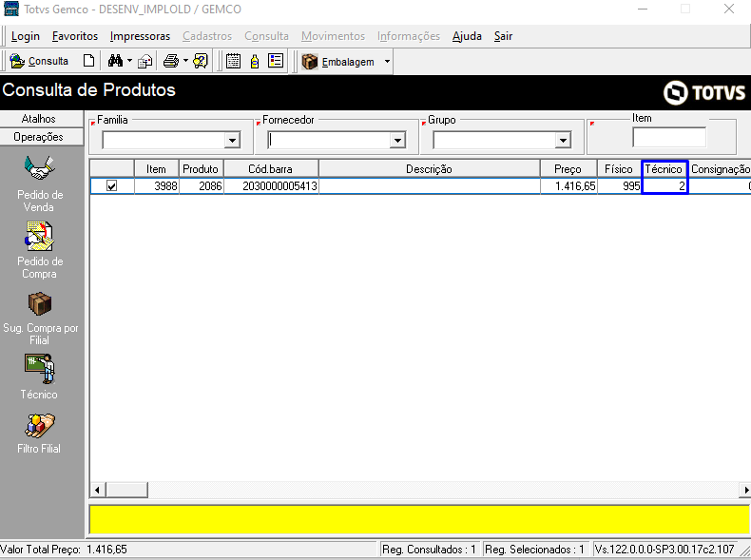Open the Filtro Filial shortcut icon
Viewport: 751px width, 560px height.
[40, 426]
